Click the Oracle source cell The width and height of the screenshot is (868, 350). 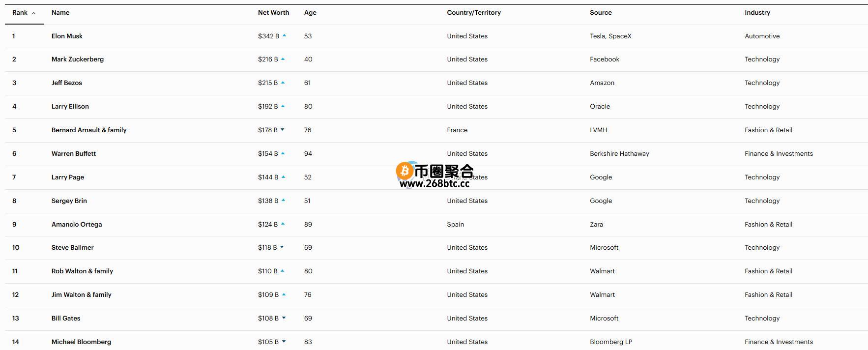[600, 107]
